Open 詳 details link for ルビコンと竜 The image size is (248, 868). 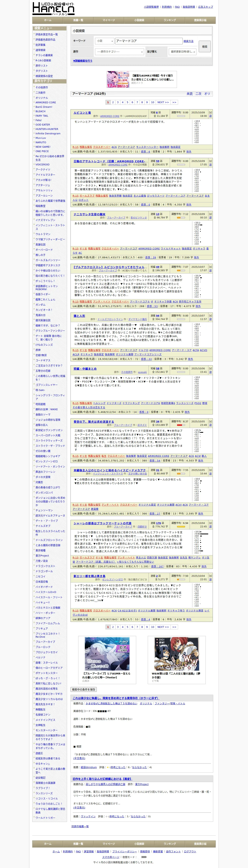[210, 116]
